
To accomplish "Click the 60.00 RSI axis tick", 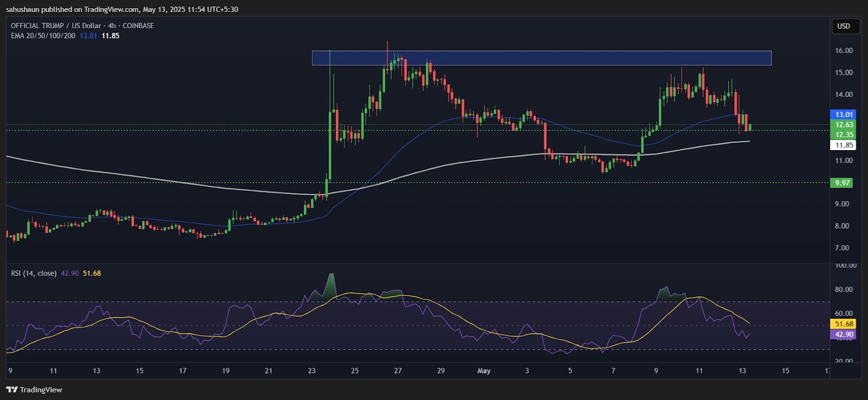I will (844, 313).
